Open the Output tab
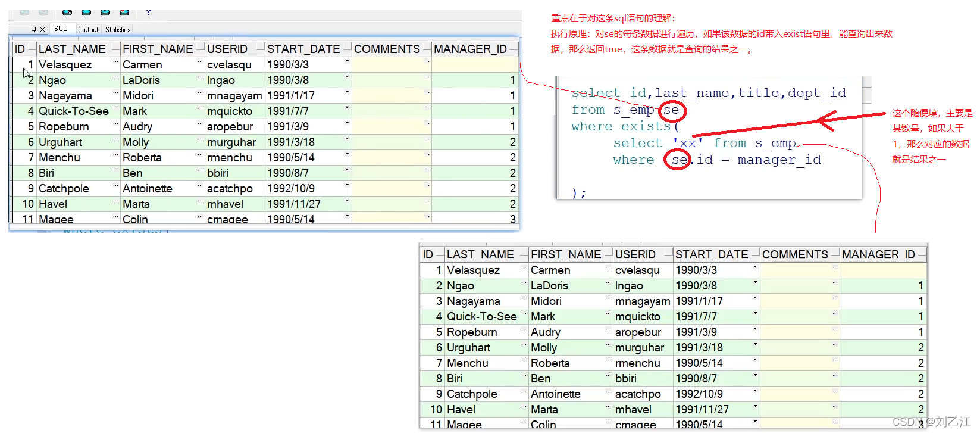Viewport: 980px width, 433px height. tap(89, 29)
